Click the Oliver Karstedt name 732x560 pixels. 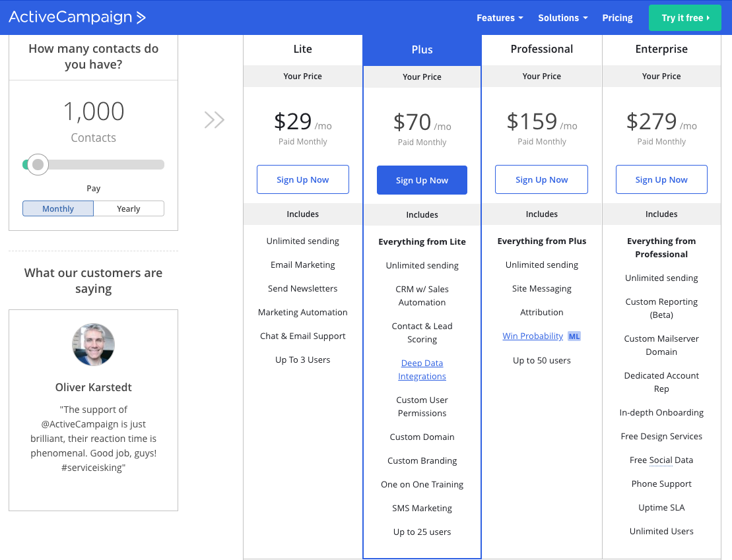93,387
